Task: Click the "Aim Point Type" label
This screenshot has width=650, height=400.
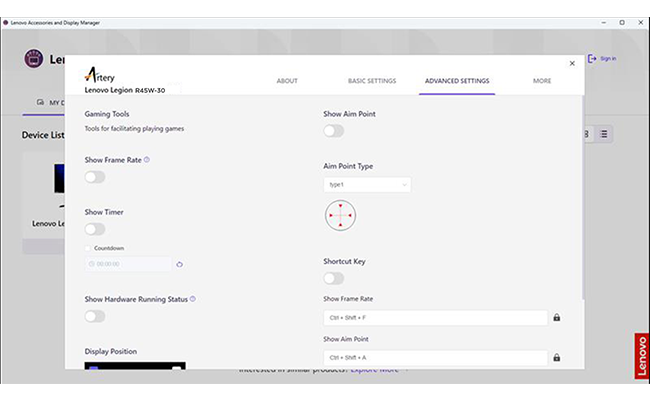Action: coord(348,166)
